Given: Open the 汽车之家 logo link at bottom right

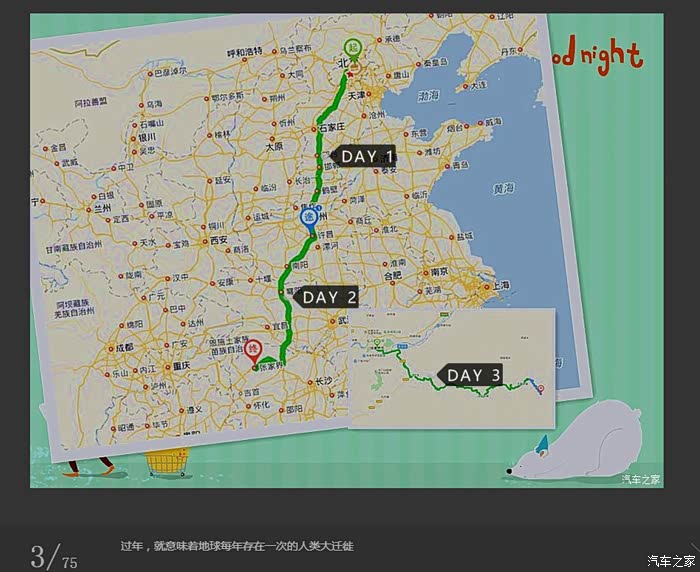Looking at the screenshot, I should click(671, 561).
